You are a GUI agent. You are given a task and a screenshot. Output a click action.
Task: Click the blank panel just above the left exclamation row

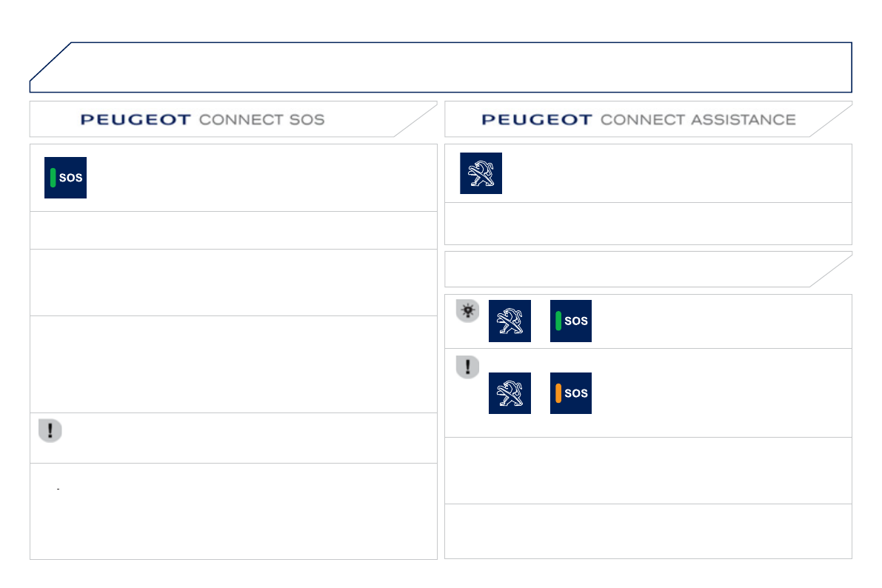coord(233,364)
